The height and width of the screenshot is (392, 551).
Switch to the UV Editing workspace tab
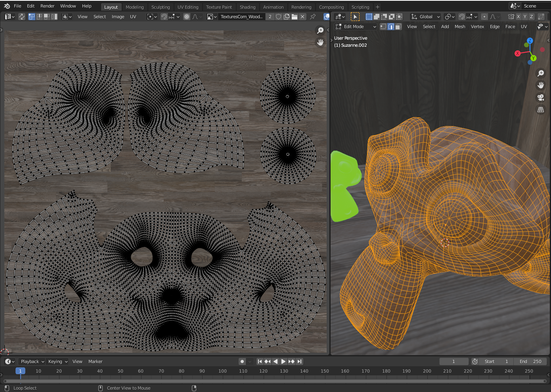coord(187,7)
